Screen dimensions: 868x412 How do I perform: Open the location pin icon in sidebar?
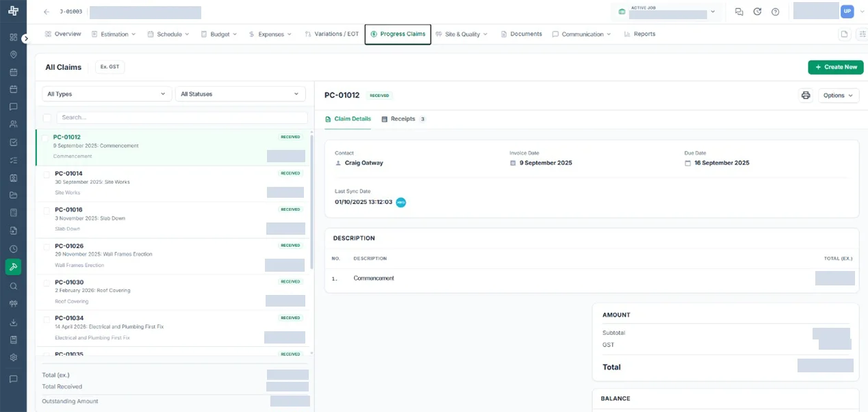point(13,55)
